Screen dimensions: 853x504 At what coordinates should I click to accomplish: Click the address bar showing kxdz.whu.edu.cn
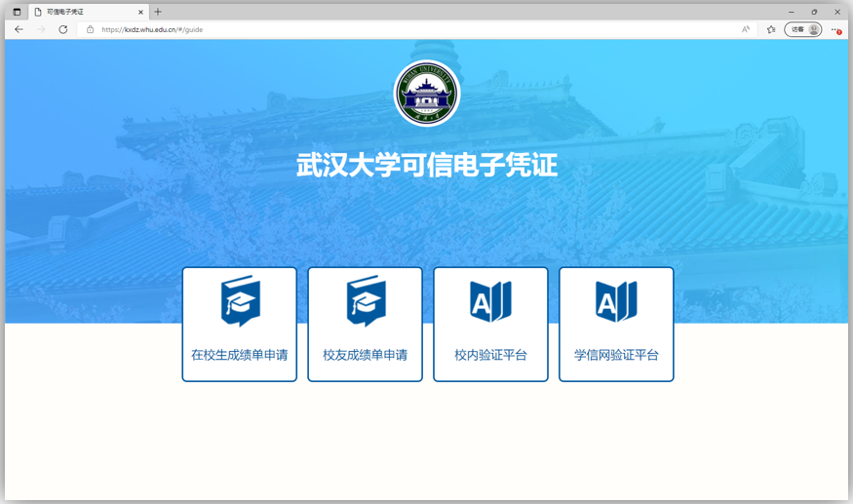click(390, 29)
